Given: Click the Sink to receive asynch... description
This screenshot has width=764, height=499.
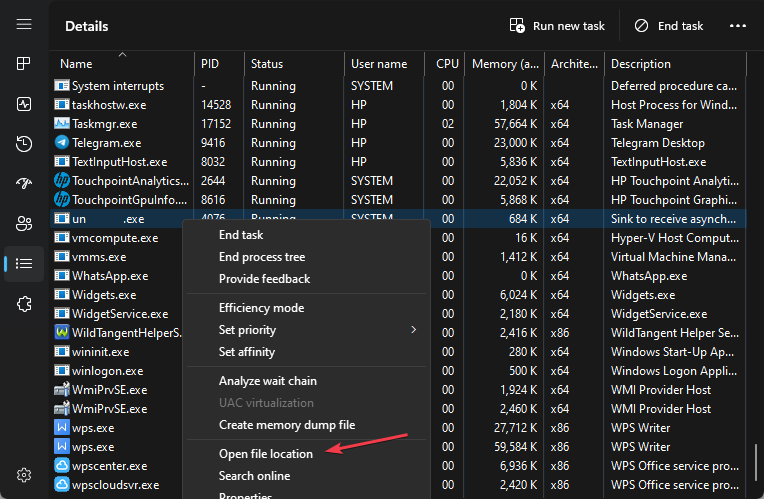Looking at the screenshot, I should 673,219.
